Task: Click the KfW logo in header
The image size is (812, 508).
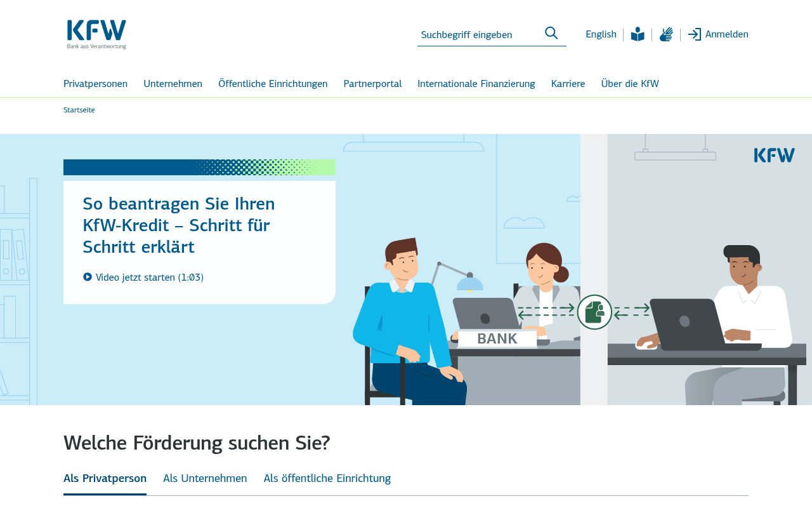Action: pos(96,34)
